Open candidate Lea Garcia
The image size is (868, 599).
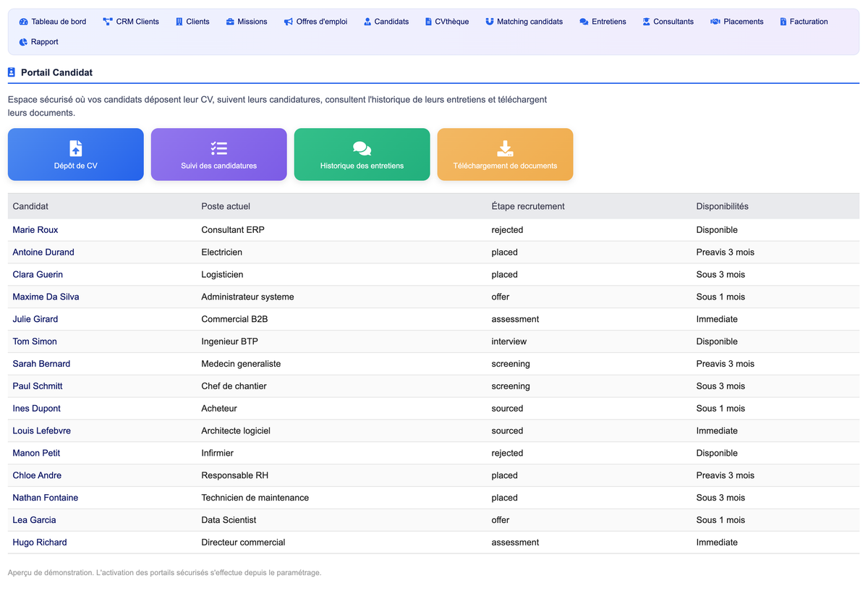point(34,520)
